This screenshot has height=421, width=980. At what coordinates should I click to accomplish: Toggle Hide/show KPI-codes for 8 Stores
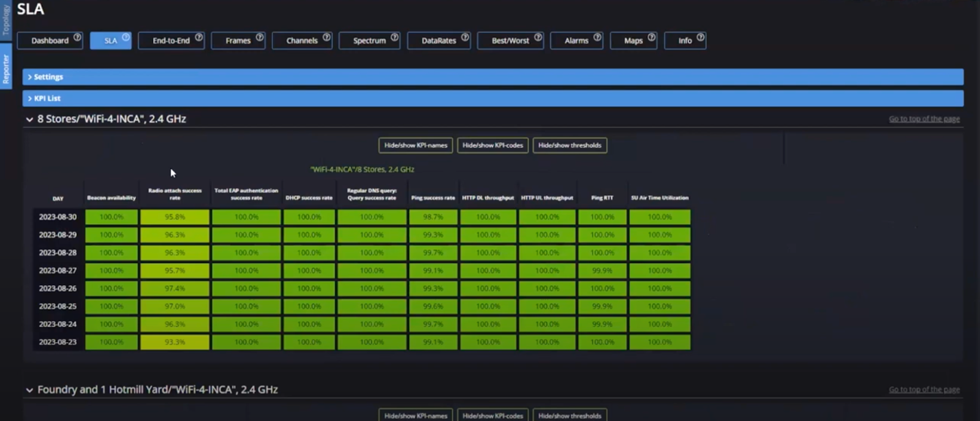pos(492,146)
